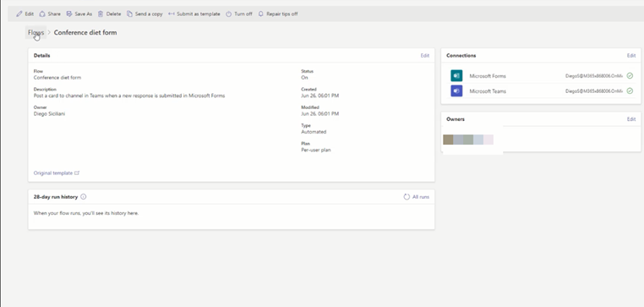
Task: Click the Edit pencil icon in toolbar
Action: click(x=19, y=14)
